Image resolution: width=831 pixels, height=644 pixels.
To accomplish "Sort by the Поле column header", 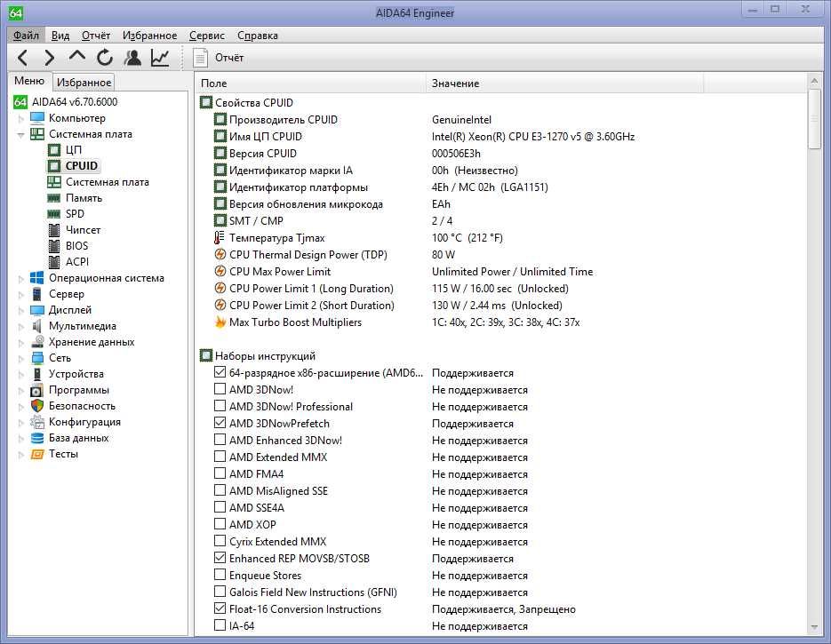I will [x=310, y=83].
